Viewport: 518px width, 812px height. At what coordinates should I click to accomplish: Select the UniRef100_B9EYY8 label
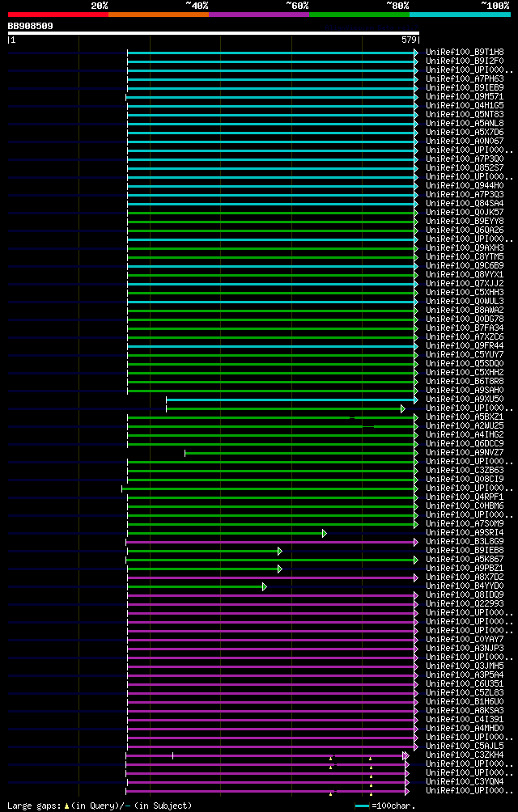pyautogui.click(x=465, y=221)
